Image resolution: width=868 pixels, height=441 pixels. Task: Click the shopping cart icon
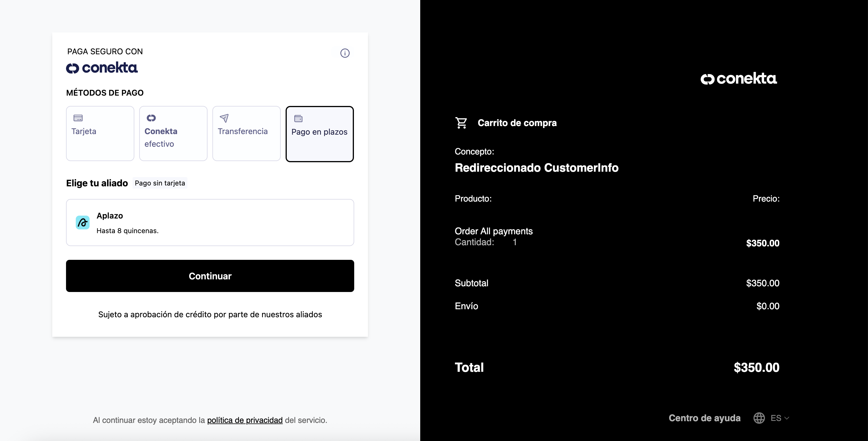tap(461, 123)
